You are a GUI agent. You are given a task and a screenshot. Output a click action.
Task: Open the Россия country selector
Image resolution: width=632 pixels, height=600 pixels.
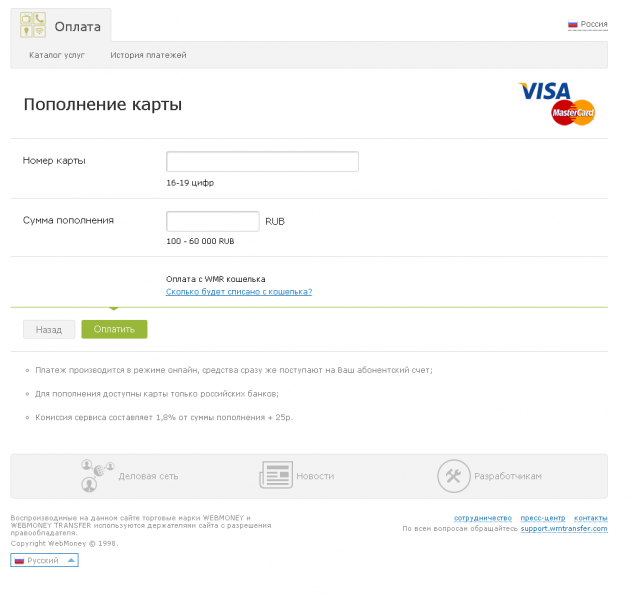(588, 24)
